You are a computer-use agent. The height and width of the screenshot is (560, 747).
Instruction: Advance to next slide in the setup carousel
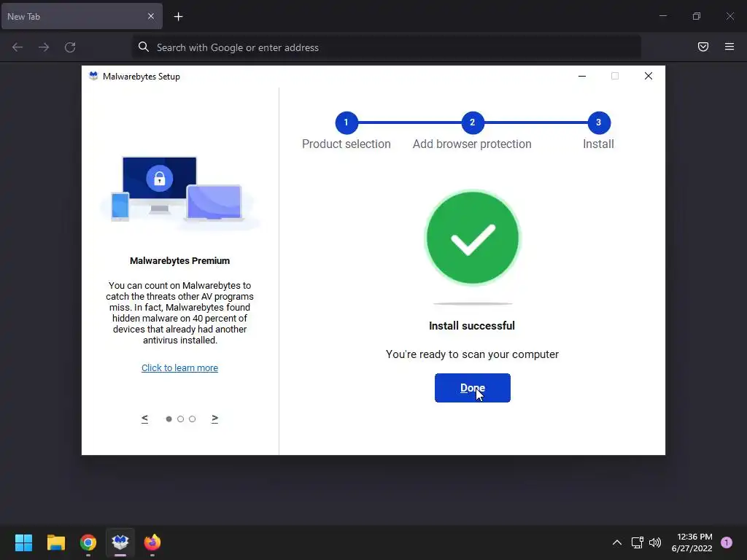(x=215, y=419)
